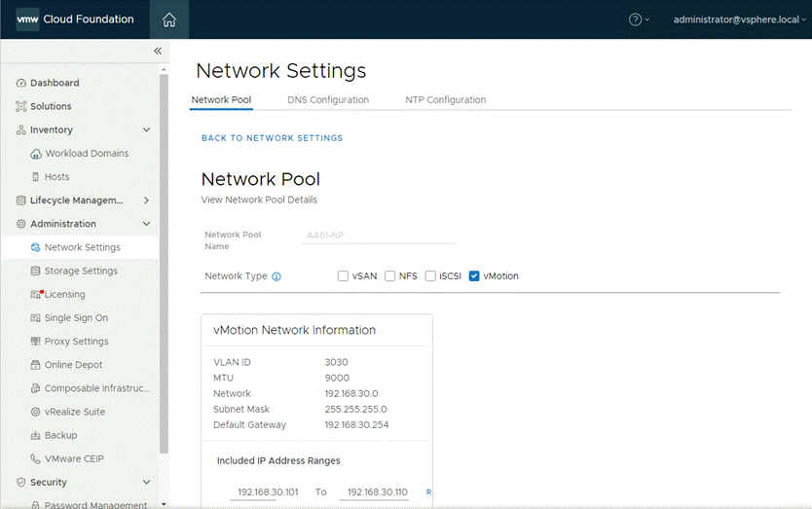Screen dimensions: 812x509
Task: Click the home icon in top bar
Action: pyautogui.click(x=168, y=19)
